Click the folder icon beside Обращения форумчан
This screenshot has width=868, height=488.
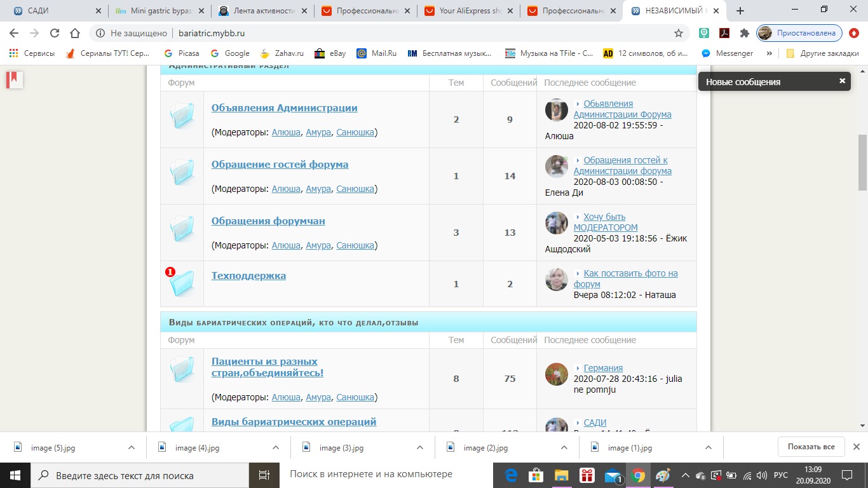182,230
